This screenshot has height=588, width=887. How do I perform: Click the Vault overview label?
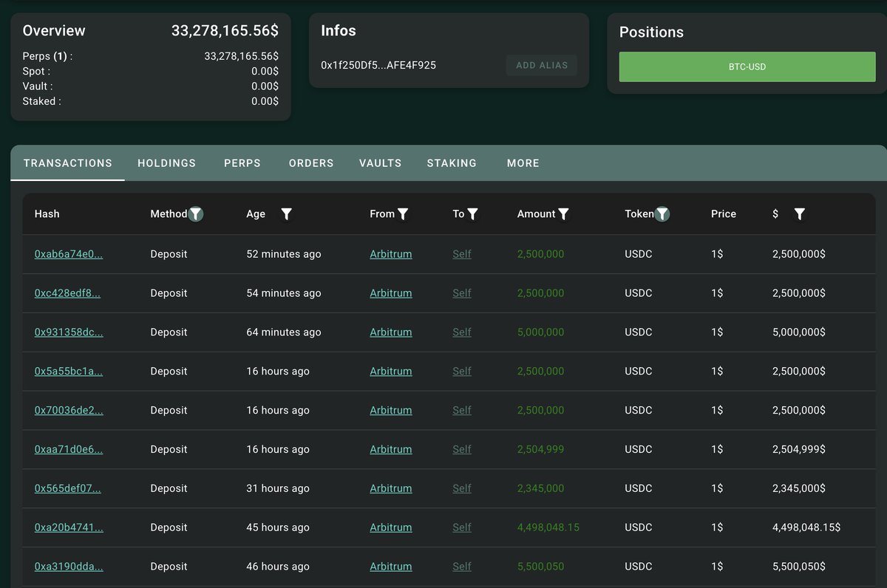tap(38, 86)
